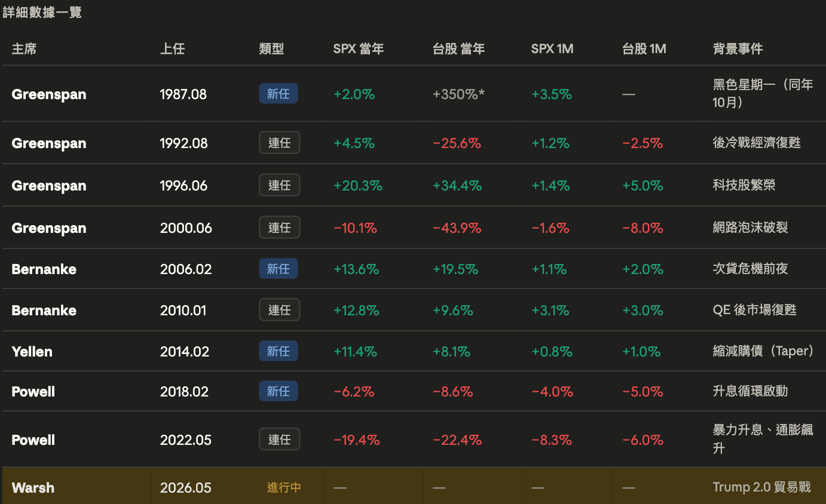Click the 新任 badge in Bernanke 2006.02 row

click(279, 269)
